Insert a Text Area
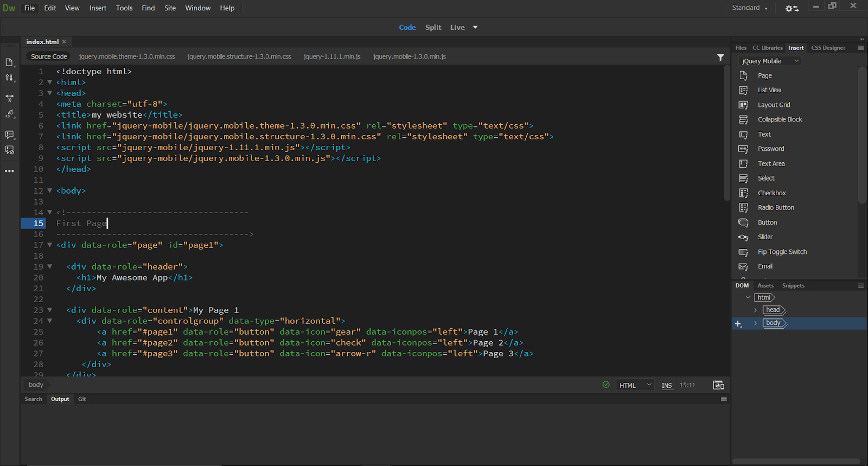This screenshot has width=868, height=466. click(771, 164)
